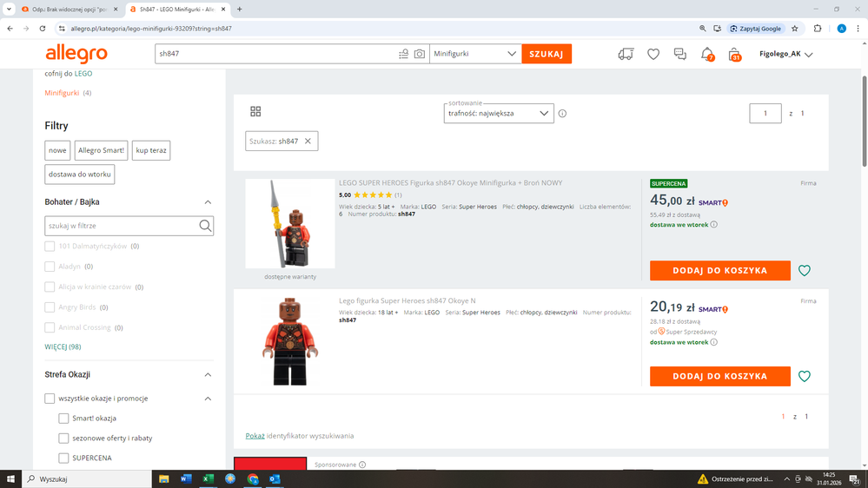Open the Minifigurki category dropdown in the search bar

coord(475,54)
